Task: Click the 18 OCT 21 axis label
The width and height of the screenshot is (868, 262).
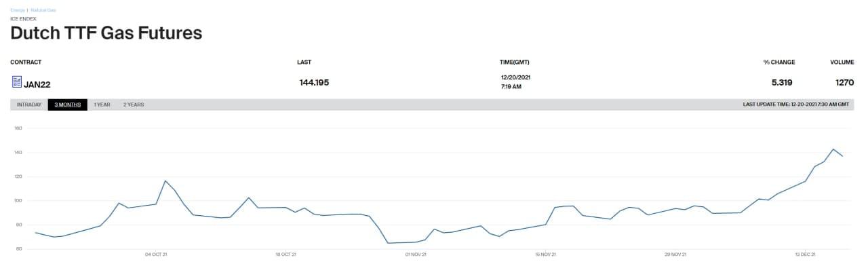Action: (286, 255)
